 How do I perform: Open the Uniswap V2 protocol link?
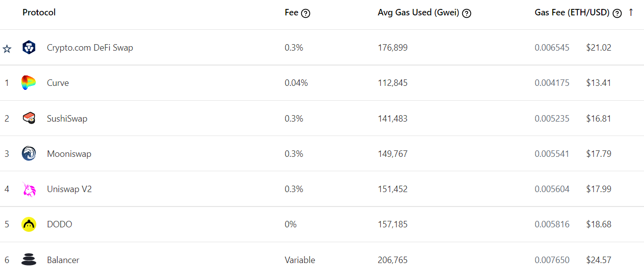[69, 189]
